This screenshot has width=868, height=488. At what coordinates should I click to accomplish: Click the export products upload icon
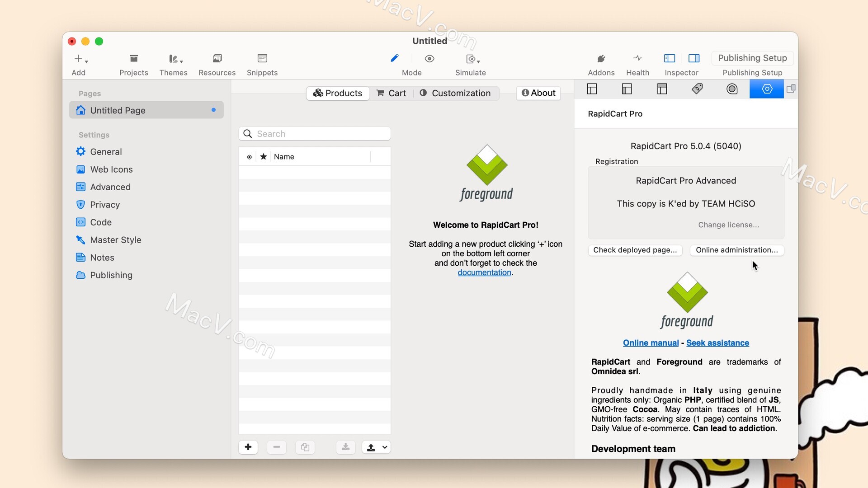pos(371,447)
